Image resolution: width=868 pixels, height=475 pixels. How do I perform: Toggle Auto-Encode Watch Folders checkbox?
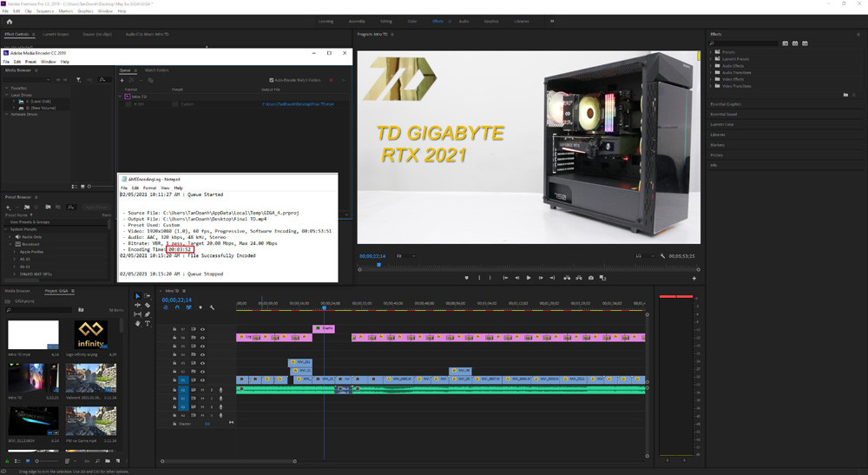point(272,80)
